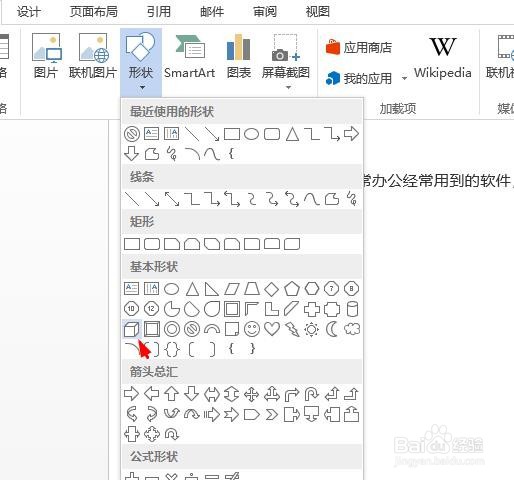The image size is (514, 480).
Task: Pick the octagon shape labeled 8
Action: pos(352,289)
